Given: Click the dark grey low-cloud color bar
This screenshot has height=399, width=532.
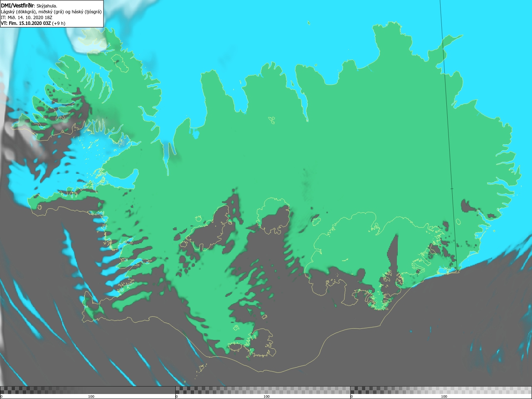Looking at the screenshot, I should pyautogui.click(x=88, y=390).
